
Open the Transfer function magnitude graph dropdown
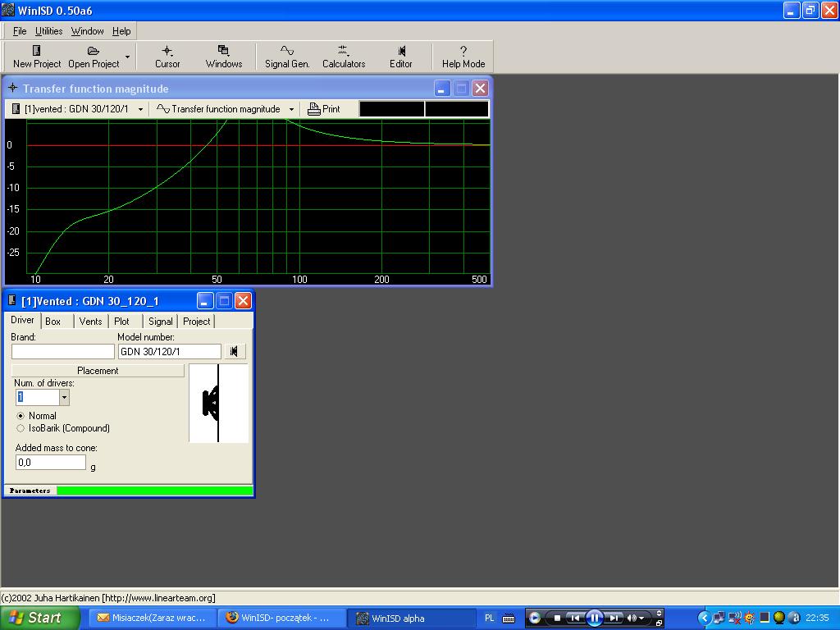(291, 109)
